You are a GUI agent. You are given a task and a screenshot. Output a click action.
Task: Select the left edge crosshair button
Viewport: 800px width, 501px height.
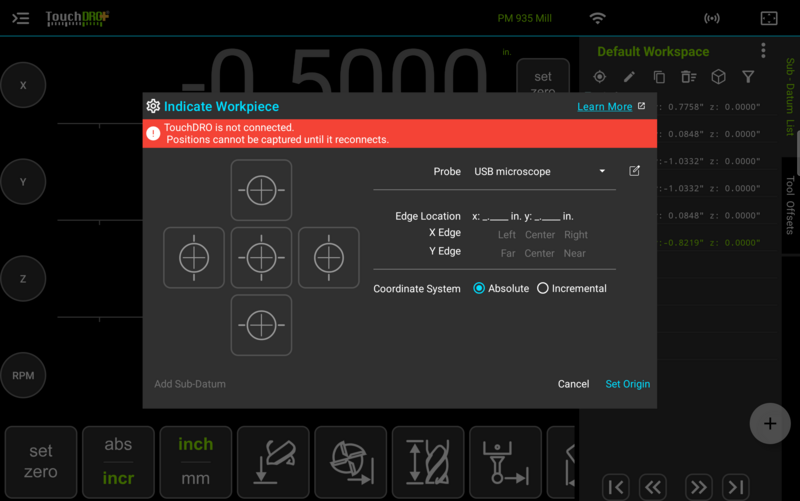pos(194,258)
